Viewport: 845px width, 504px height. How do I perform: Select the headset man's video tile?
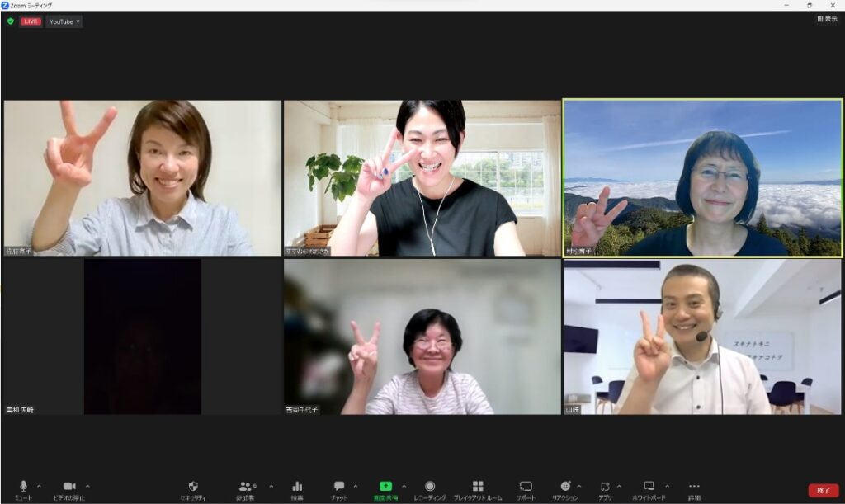pyautogui.click(x=702, y=337)
